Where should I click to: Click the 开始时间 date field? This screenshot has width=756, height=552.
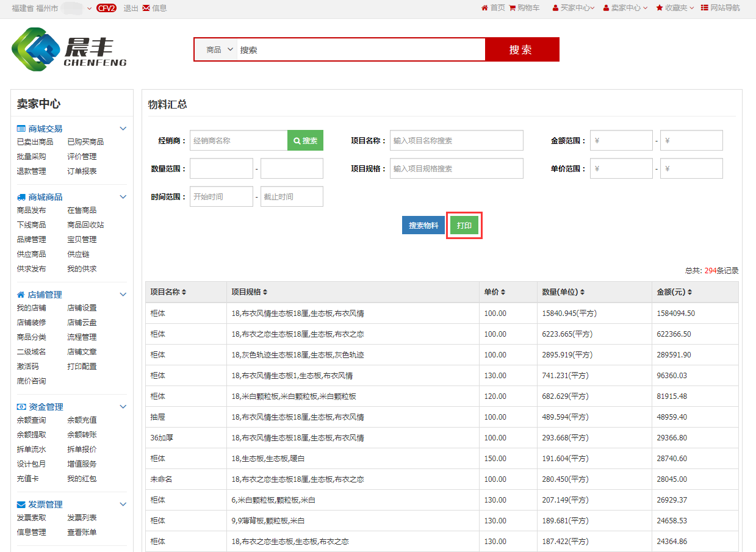[221, 197]
